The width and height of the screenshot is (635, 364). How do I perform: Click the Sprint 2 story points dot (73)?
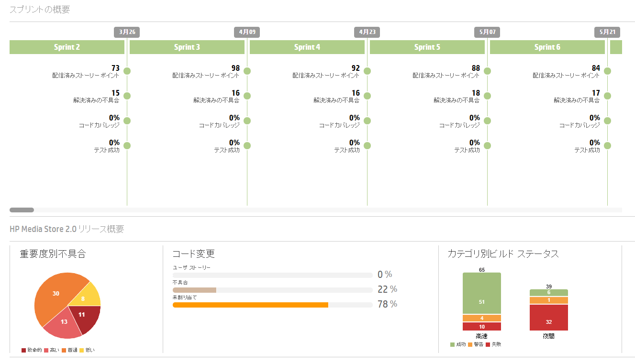pos(127,71)
